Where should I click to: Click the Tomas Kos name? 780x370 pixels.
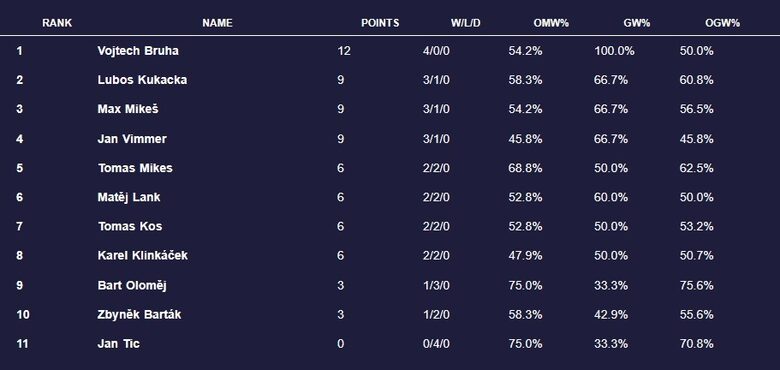(x=130, y=226)
